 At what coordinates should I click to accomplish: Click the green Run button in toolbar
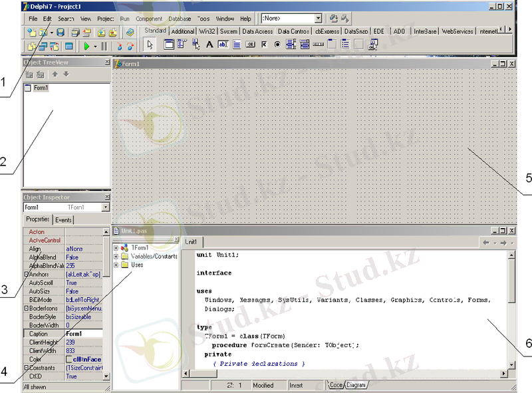pos(86,46)
